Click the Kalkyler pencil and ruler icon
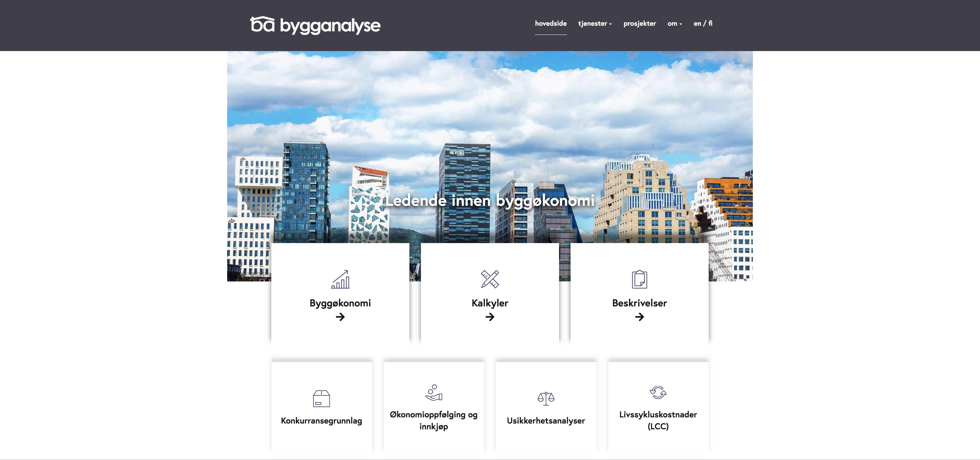 pos(490,279)
